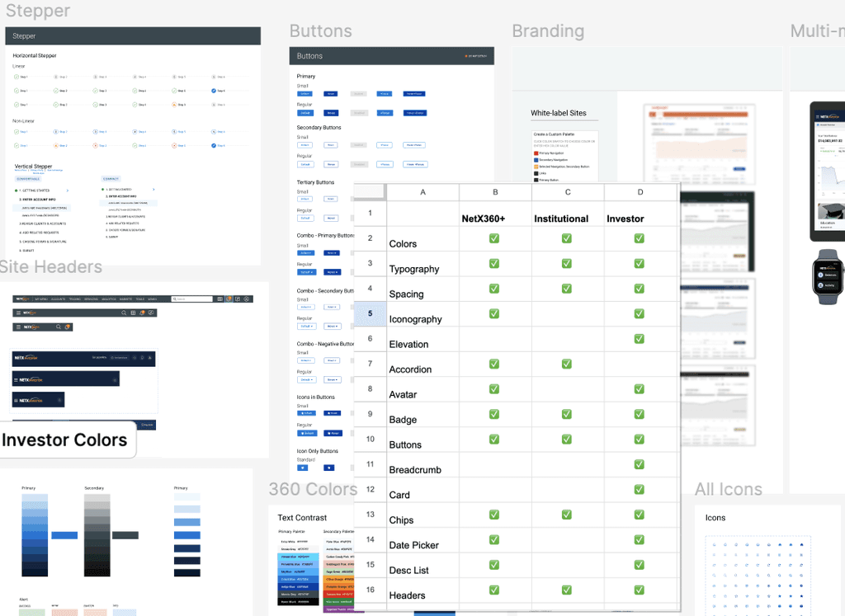Click Icons in Buttons heading
Image resolution: width=845 pixels, height=616 pixels.
pyautogui.click(x=316, y=397)
